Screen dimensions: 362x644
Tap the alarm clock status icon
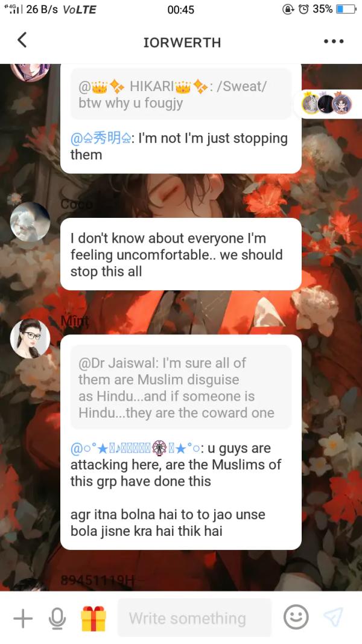[x=303, y=9]
